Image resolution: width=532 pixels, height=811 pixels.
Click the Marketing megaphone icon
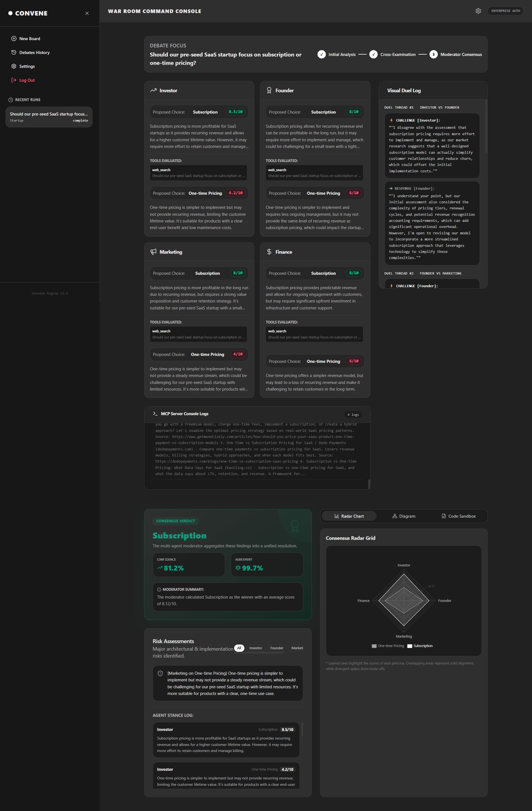(x=153, y=252)
